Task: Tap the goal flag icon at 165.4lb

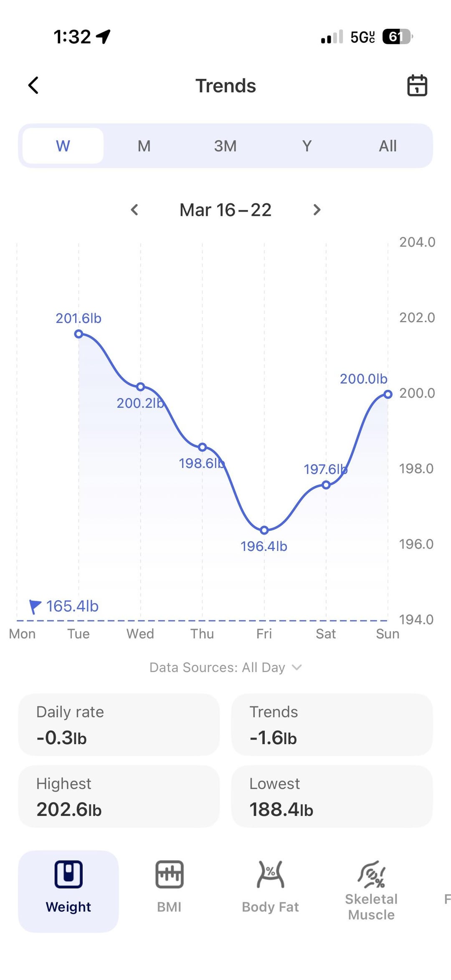Action: point(35,606)
